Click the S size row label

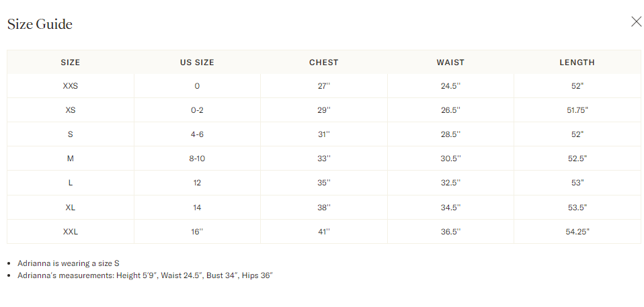(x=71, y=134)
